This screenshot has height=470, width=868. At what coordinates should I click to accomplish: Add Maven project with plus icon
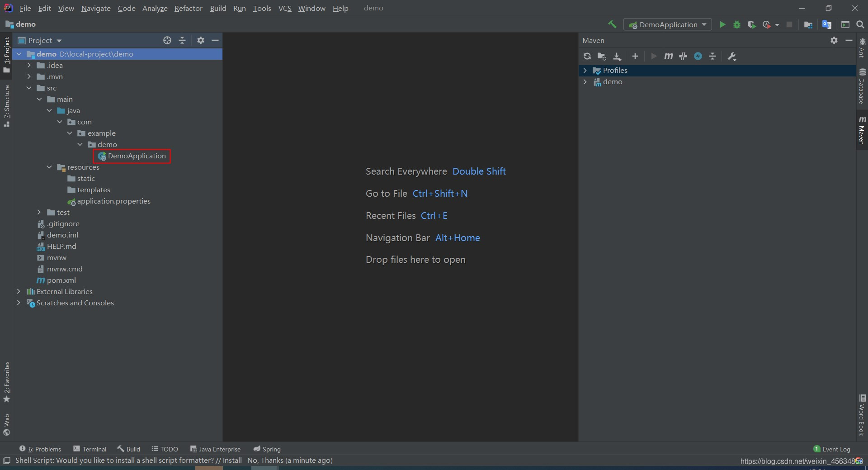click(635, 56)
